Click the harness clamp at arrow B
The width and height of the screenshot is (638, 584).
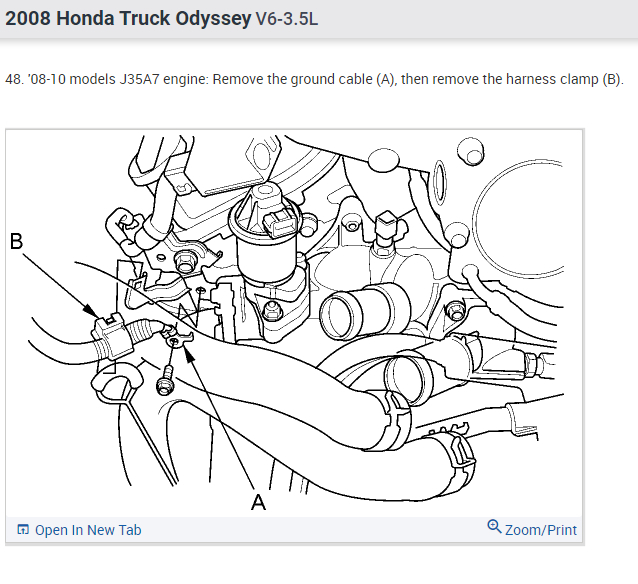pyautogui.click(x=112, y=335)
